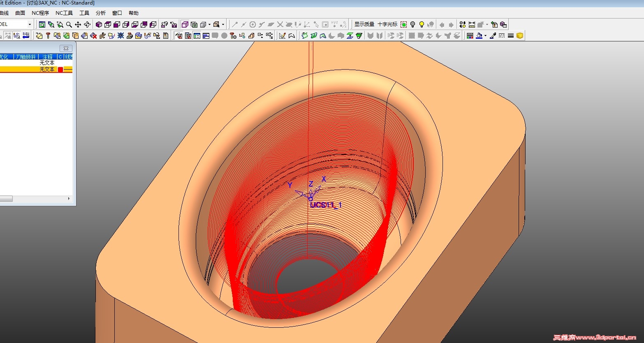The image size is (644, 343).
Task: Click the yellow light bulb show icon
Action: 422,25
